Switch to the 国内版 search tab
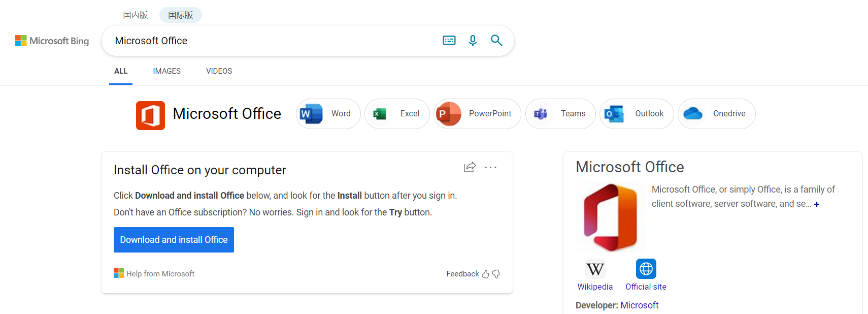868x314 pixels. pyautogui.click(x=136, y=15)
